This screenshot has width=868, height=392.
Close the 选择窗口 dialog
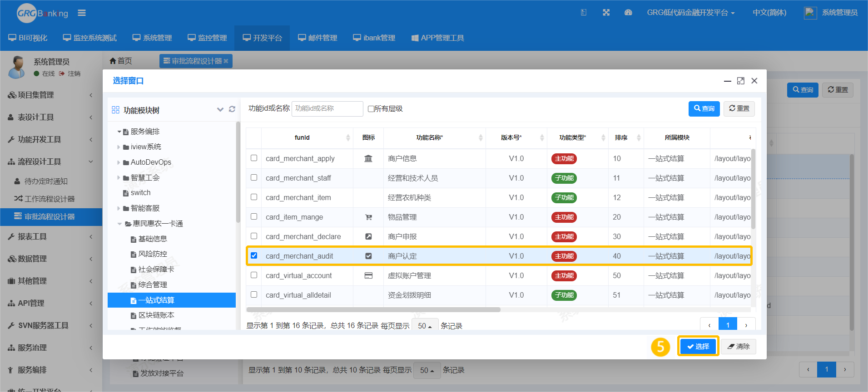[754, 81]
